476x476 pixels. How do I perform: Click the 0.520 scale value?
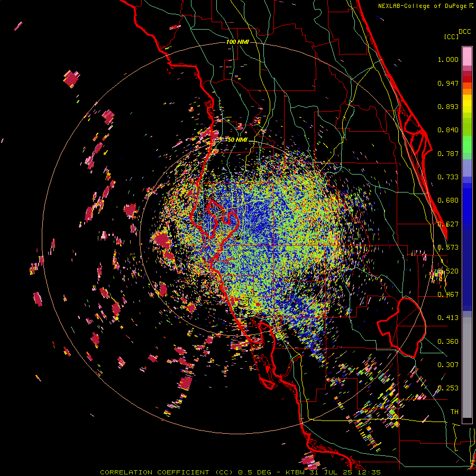pyautogui.click(x=448, y=271)
